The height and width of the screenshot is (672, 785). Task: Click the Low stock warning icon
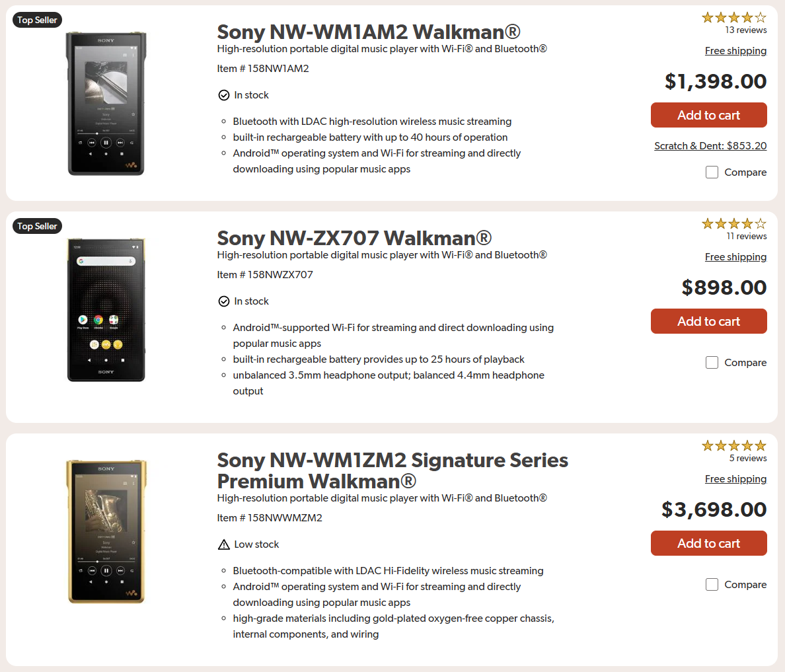click(224, 544)
